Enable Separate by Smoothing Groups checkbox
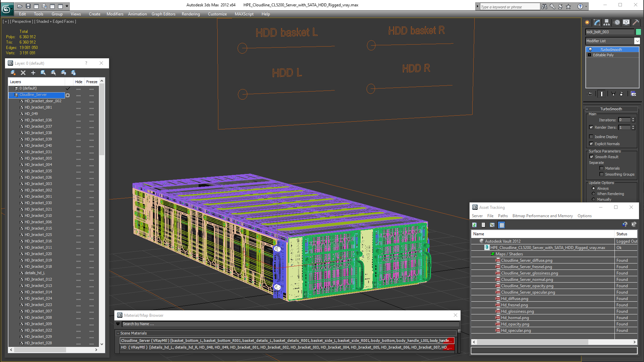The image size is (644, 362). click(602, 174)
